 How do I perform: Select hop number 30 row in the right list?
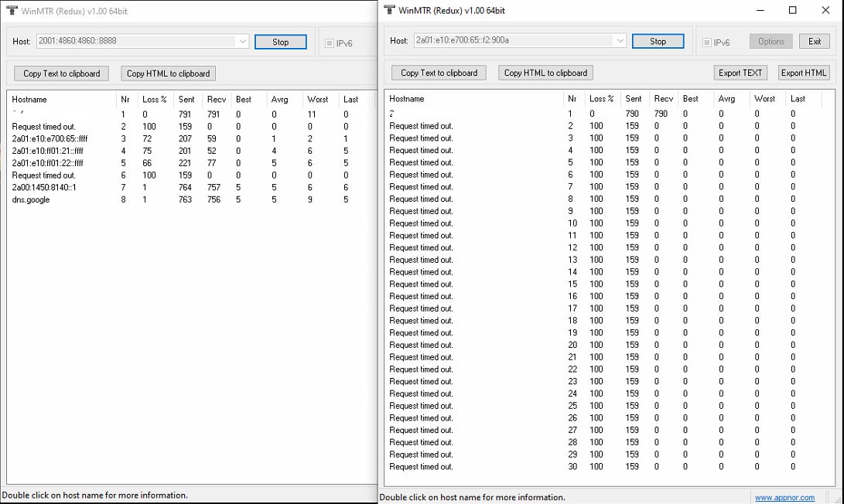pos(421,467)
